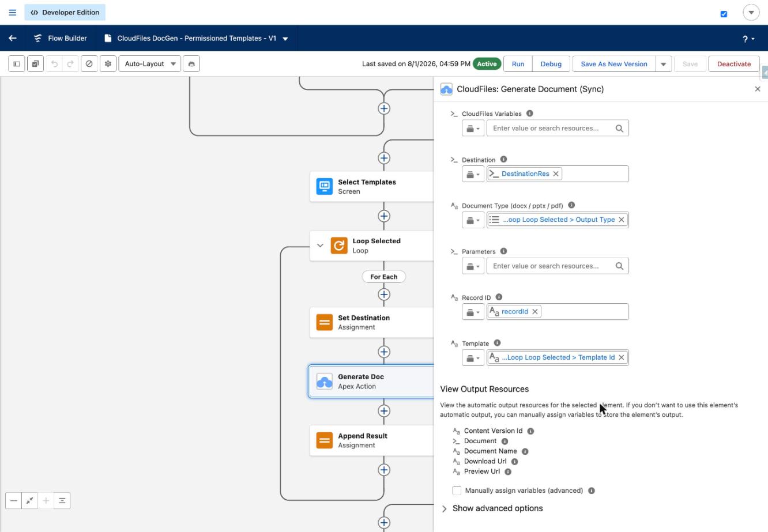Click the info icon beside CloudFiles Variables
This screenshot has width=768, height=532.
coord(530,114)
